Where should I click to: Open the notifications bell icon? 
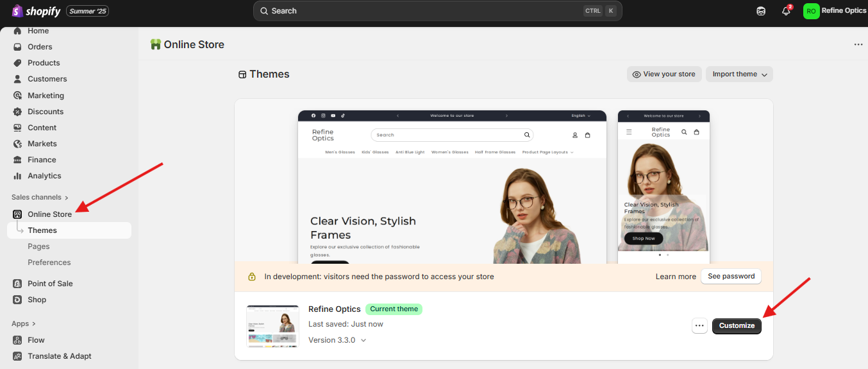coord(786,11)
